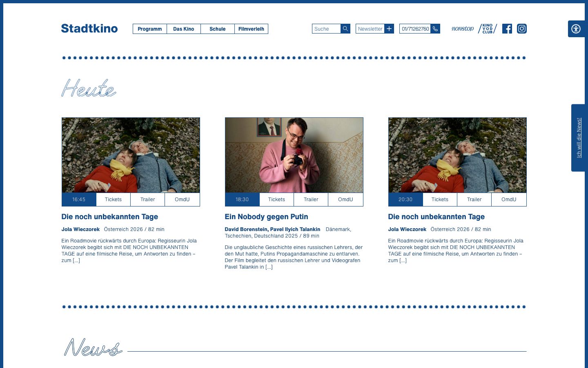The height and width of the screenshot is (368, 588).
Task: Open the film image above the 16:45 showtime
Action: point(131,155)
